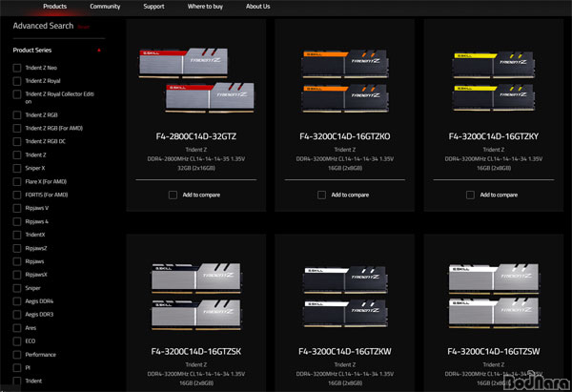Check the Flare X (For AMD) filter
572x392 pixels.
[17, 181]
